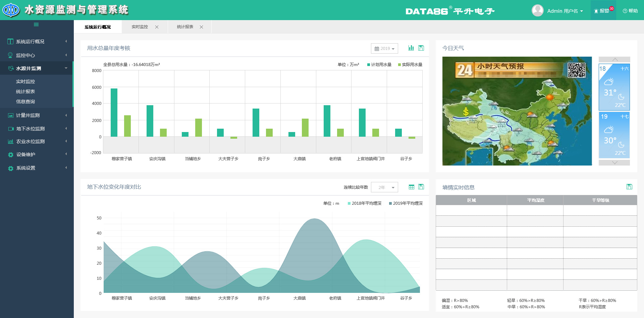Save the groundwater level comparison chart
The width and height of the screenshot is (644, 318).
point(421,187)
